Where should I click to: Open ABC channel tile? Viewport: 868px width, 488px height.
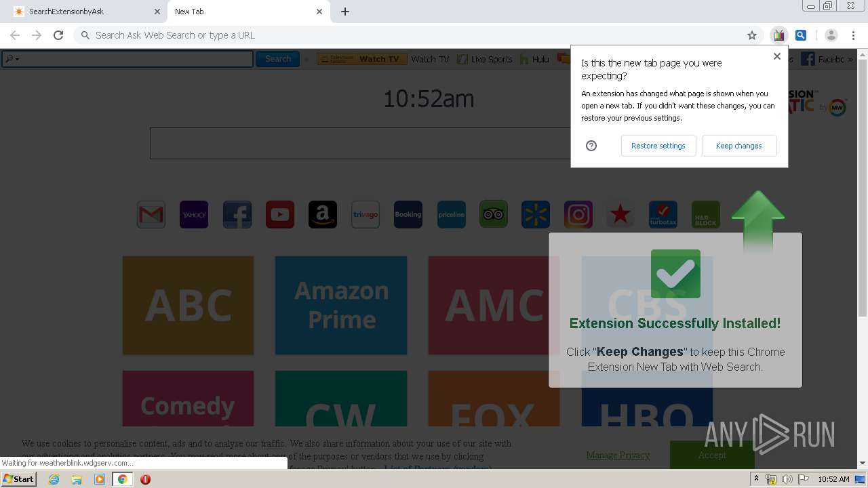[189, 305]
